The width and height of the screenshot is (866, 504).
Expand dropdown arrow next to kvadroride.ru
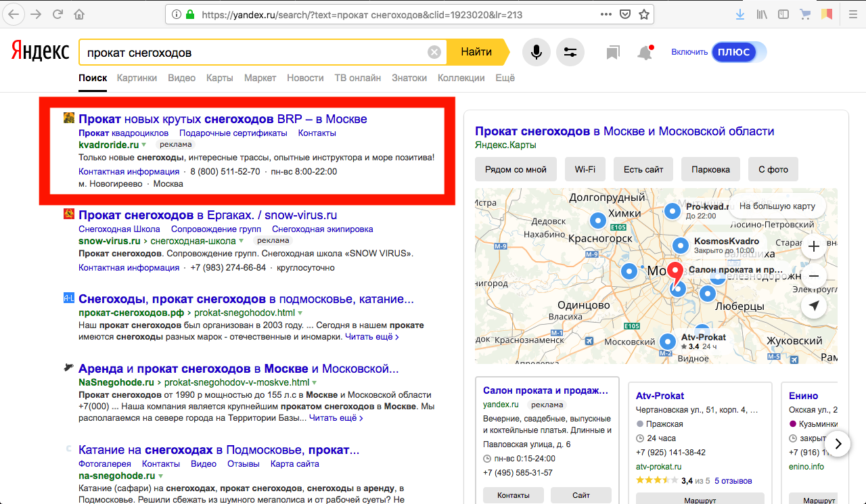click(143, 145)
